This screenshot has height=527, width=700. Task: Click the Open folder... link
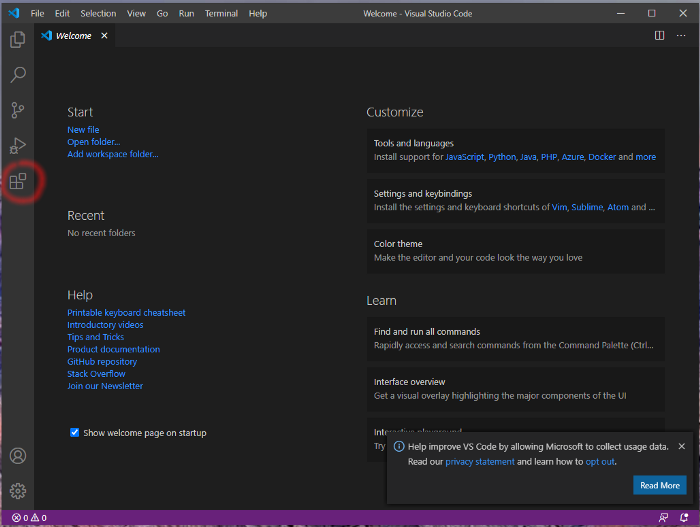93,142
